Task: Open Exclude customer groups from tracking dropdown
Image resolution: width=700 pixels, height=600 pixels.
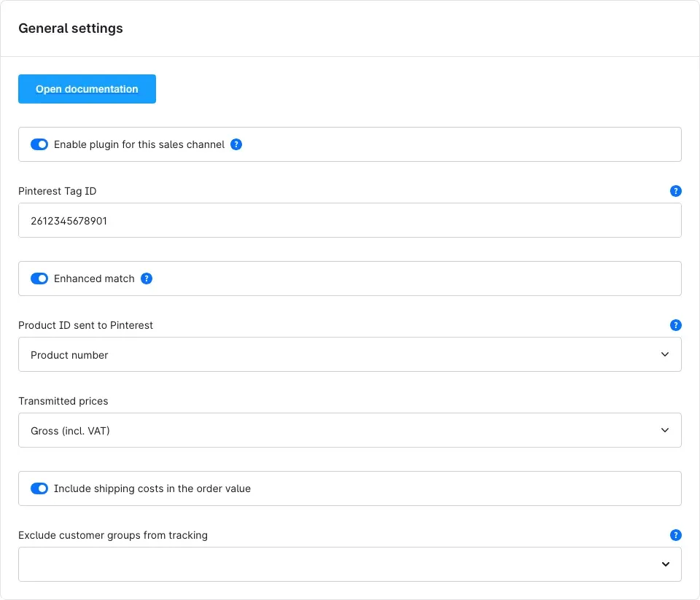Action: 349,564
